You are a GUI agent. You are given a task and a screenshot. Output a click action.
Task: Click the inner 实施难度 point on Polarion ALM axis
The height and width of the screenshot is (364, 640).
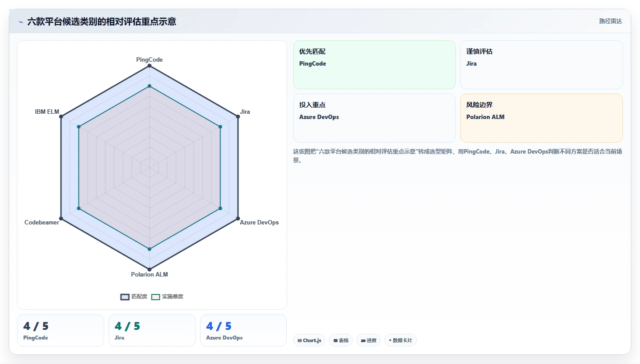149,249
